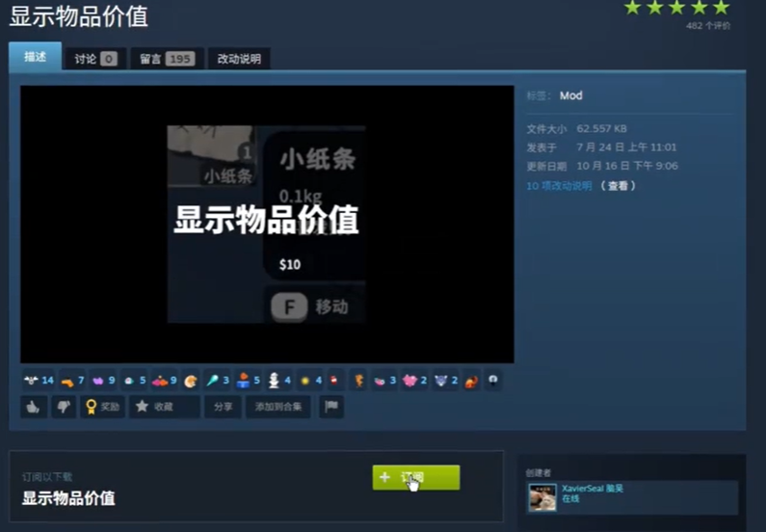Viewport: 766px width, 532px height.
Task: Click the Mod tag label
Action: pyautogui.click(x=570, y=95)
